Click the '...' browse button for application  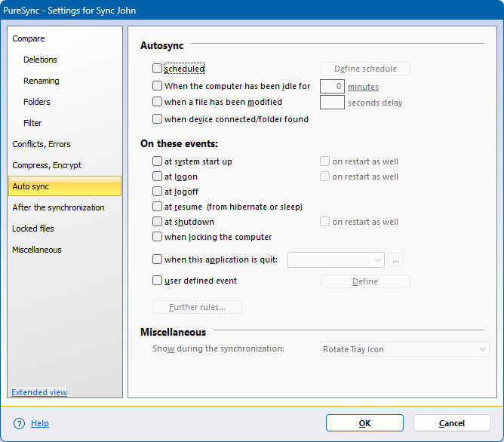coord(395,259)
